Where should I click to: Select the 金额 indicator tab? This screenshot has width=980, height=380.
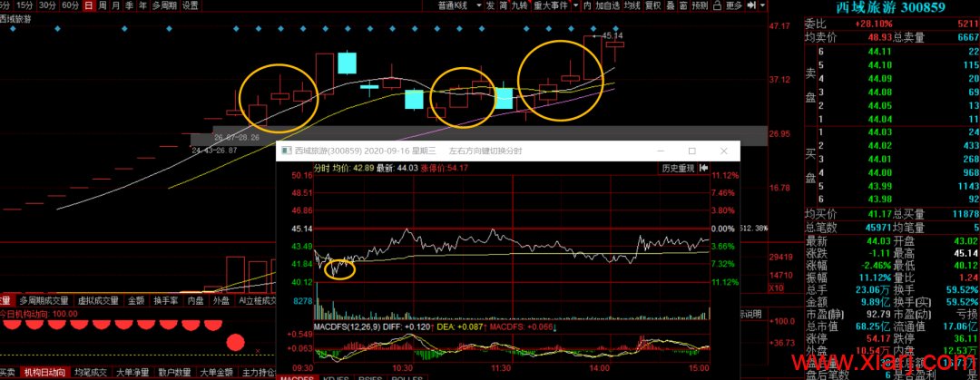[136, 300]
